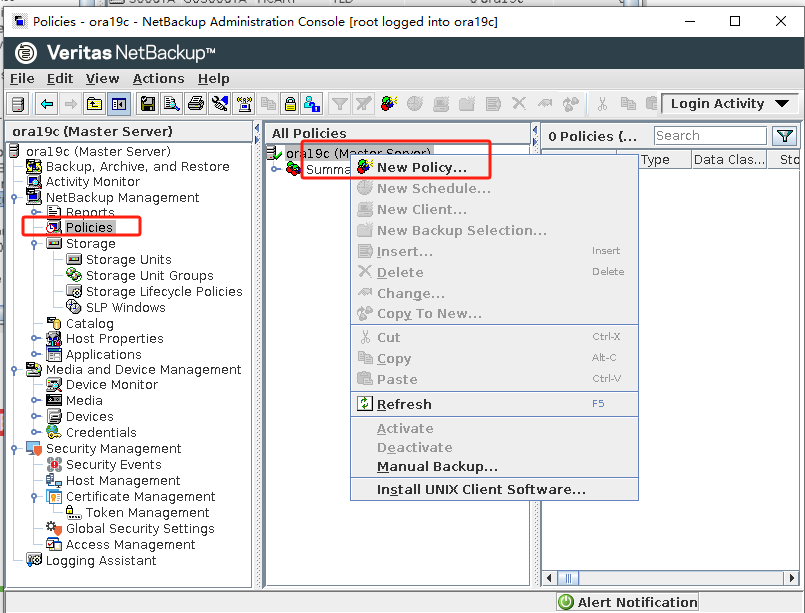The height and width of the screenshot is (613, 805).
Task: Open the Login Activity dropdown
Action: (x=730, y=103)
